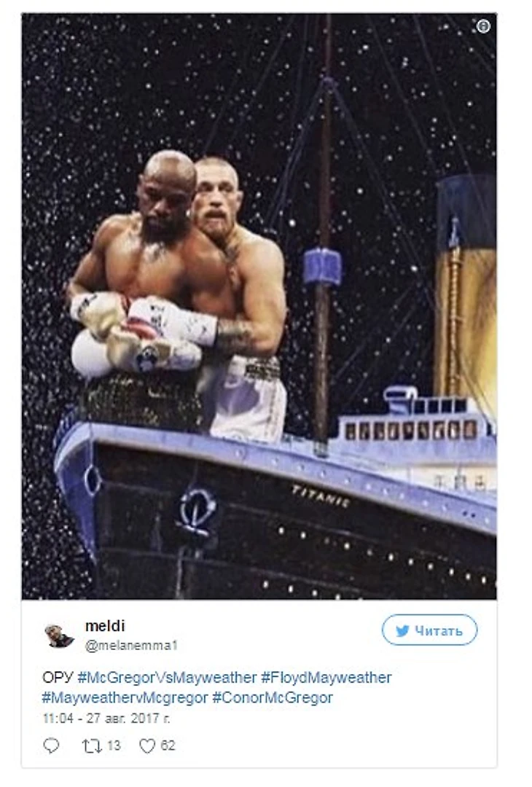Viewport: 532px width, 787px height.
Task: Open the #McGregorVsMayweather hashtag
Action: [x=167, y=678]
